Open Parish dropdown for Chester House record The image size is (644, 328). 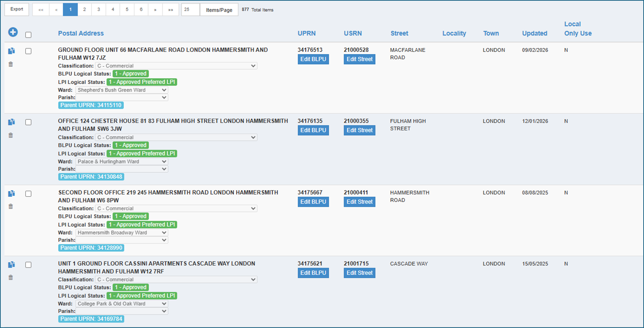coord(121,169)
